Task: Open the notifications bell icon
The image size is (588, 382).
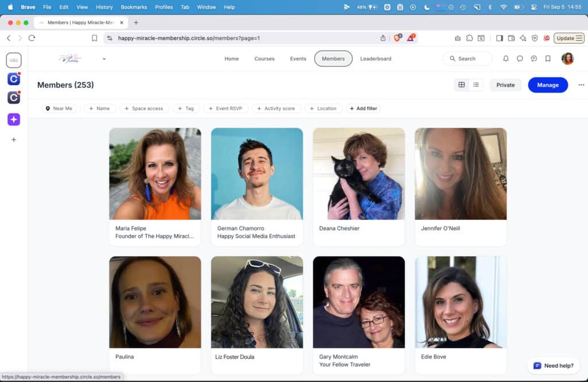Action: 506,59
